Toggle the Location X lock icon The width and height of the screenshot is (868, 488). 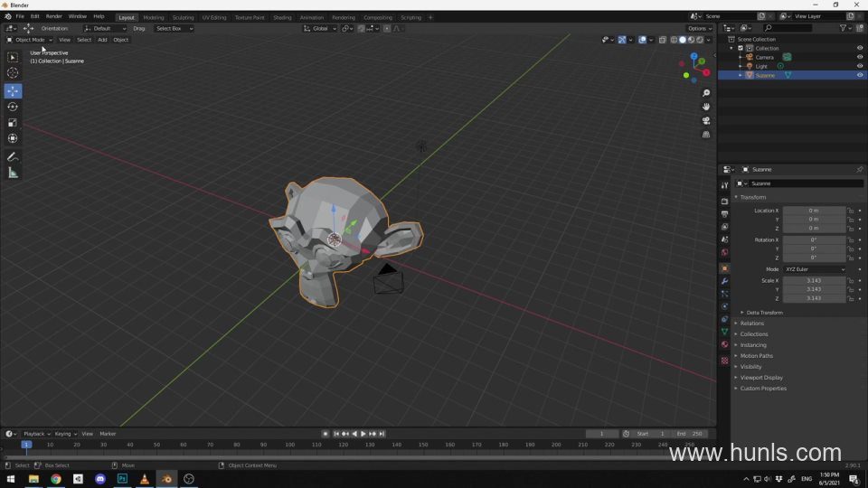(851, 211)
